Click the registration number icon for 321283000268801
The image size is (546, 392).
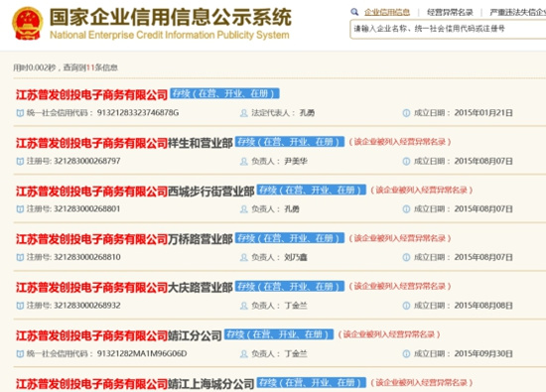pyautogui.click(x=20, y=208)
